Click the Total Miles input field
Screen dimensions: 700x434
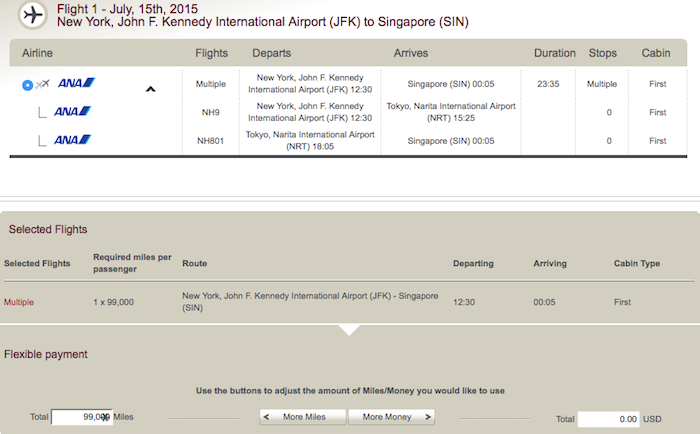click(x=82, y=417)
